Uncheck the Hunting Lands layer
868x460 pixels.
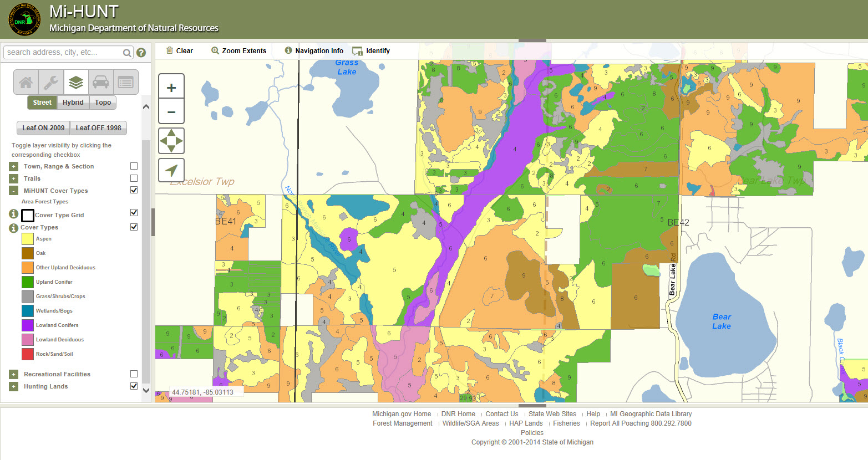134,386
